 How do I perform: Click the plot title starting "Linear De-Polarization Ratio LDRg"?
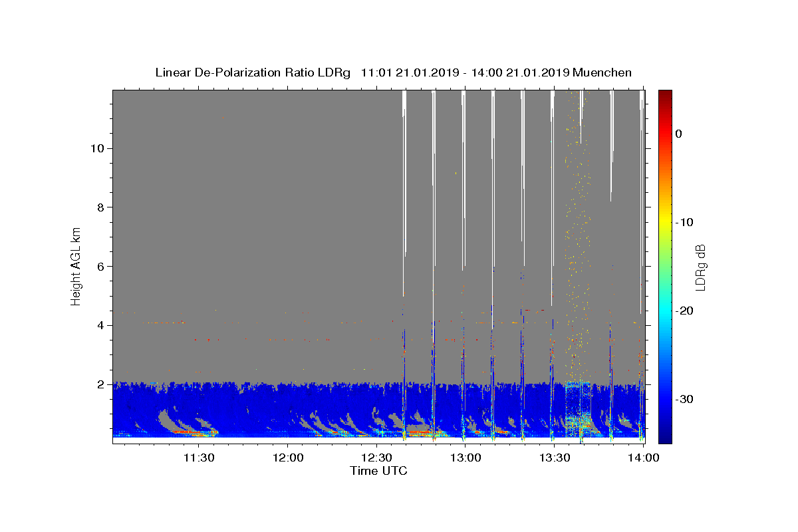(x=393, y=72)
